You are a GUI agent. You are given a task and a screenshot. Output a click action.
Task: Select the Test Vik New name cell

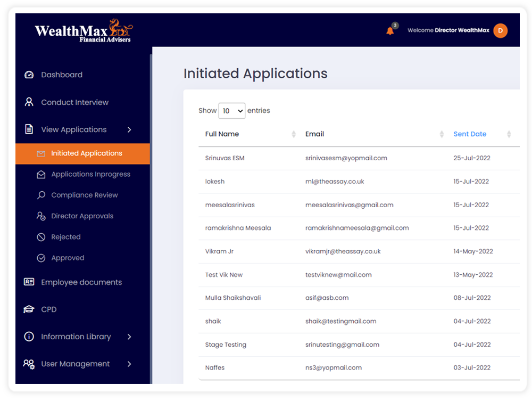223,275
